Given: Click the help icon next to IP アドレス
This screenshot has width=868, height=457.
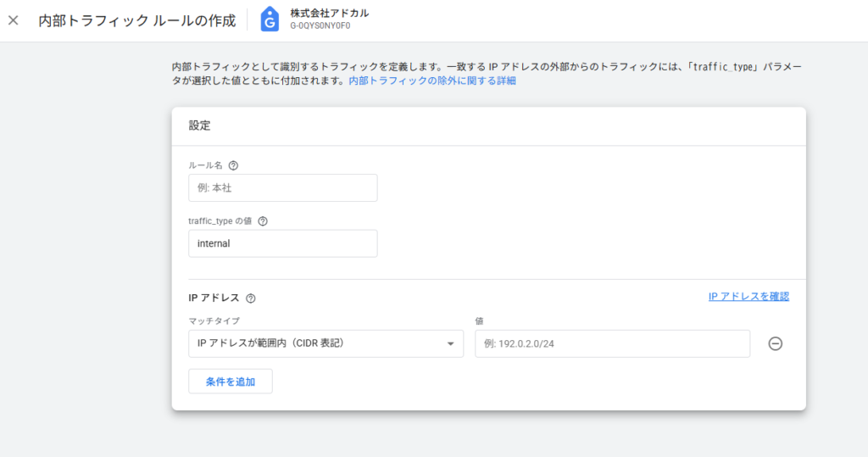Looking at the screenshot, I should tap(250, 298).
